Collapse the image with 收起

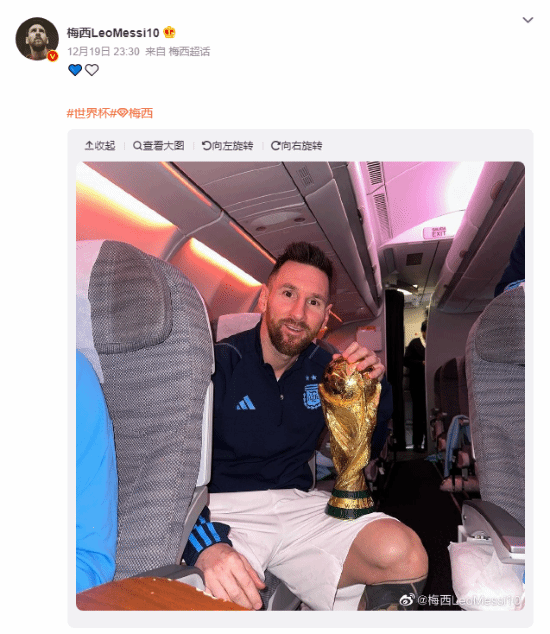tap(100, 146)
